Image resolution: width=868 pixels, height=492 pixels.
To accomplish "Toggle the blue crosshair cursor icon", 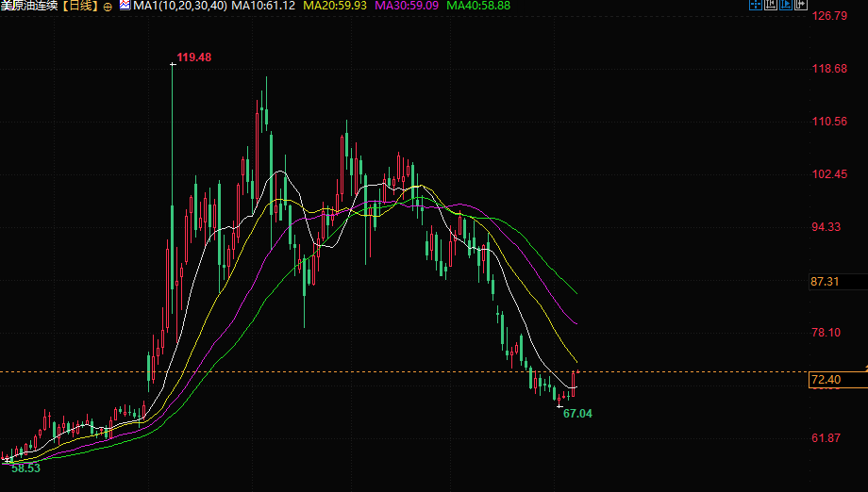I will [x=755, y=5].
